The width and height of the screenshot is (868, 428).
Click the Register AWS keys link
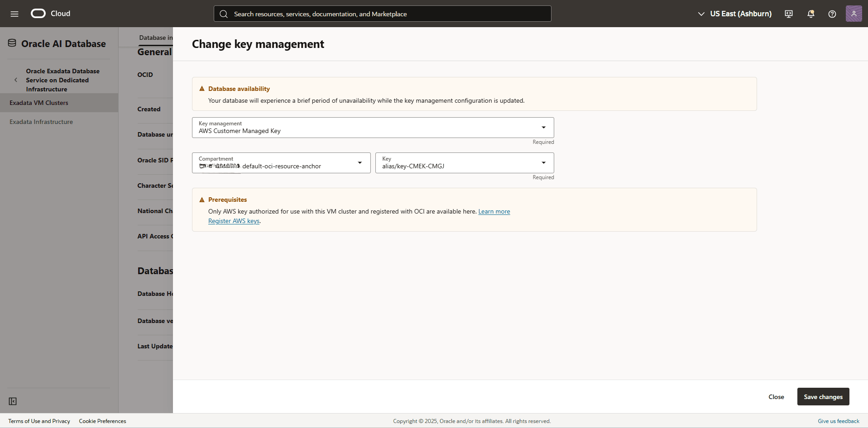234,221
